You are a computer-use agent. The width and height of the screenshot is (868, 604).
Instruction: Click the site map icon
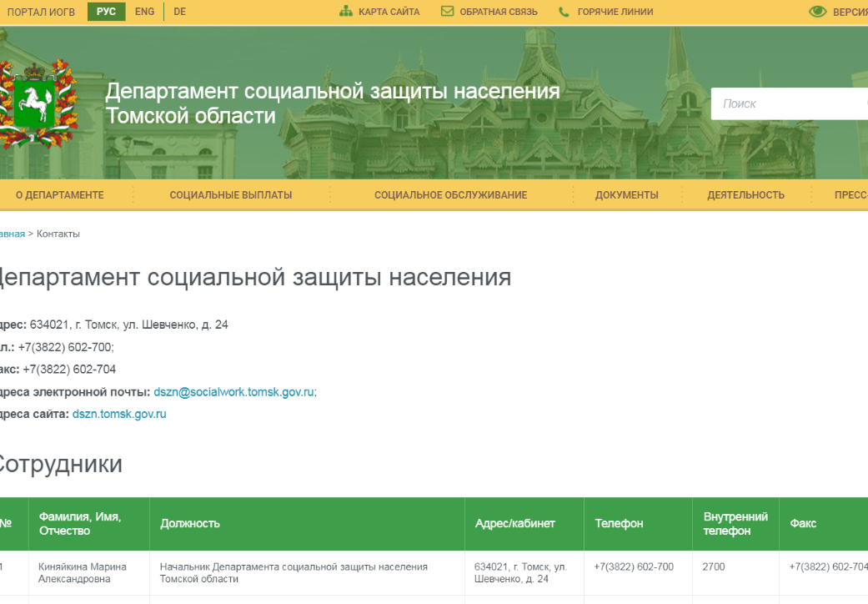pyautogui.click(x=346, y=11)
